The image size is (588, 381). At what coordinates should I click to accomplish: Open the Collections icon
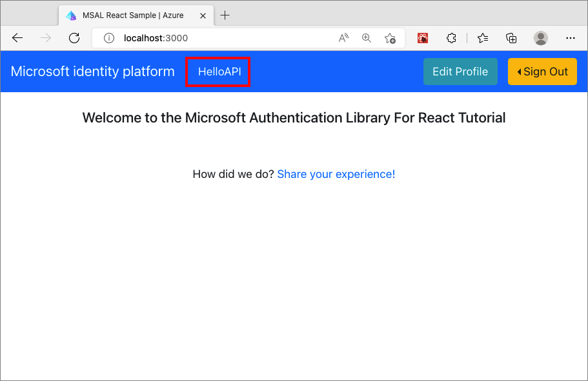(x=511, y=38)
